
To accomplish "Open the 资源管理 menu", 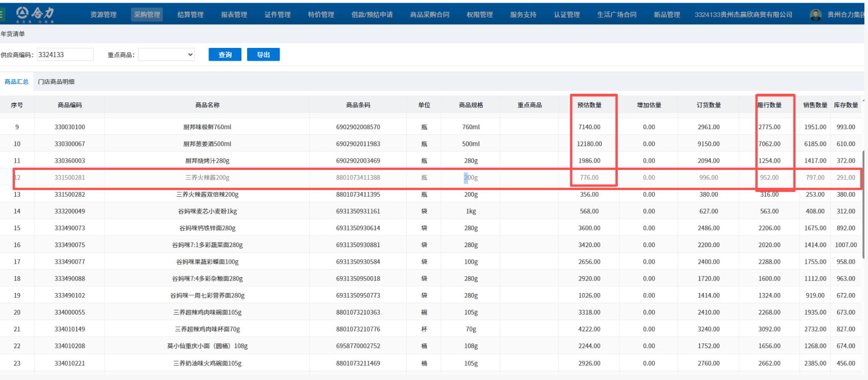I will pos(103,15).
